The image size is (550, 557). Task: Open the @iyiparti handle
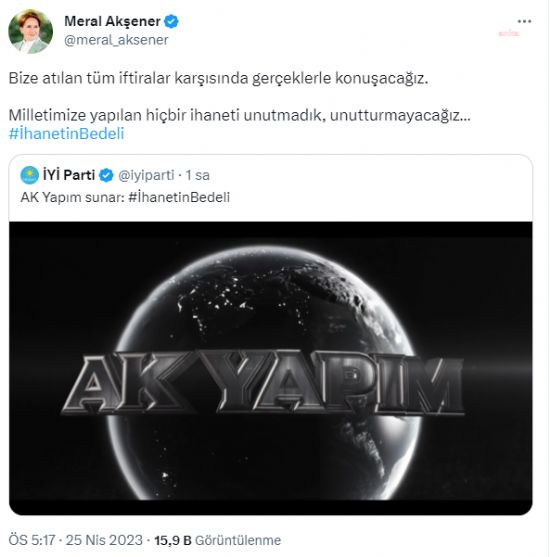pos(146,175)
